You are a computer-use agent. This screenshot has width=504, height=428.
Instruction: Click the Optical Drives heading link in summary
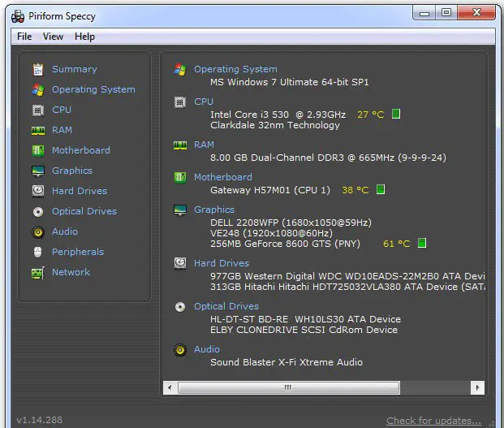(x=226, y=306)
